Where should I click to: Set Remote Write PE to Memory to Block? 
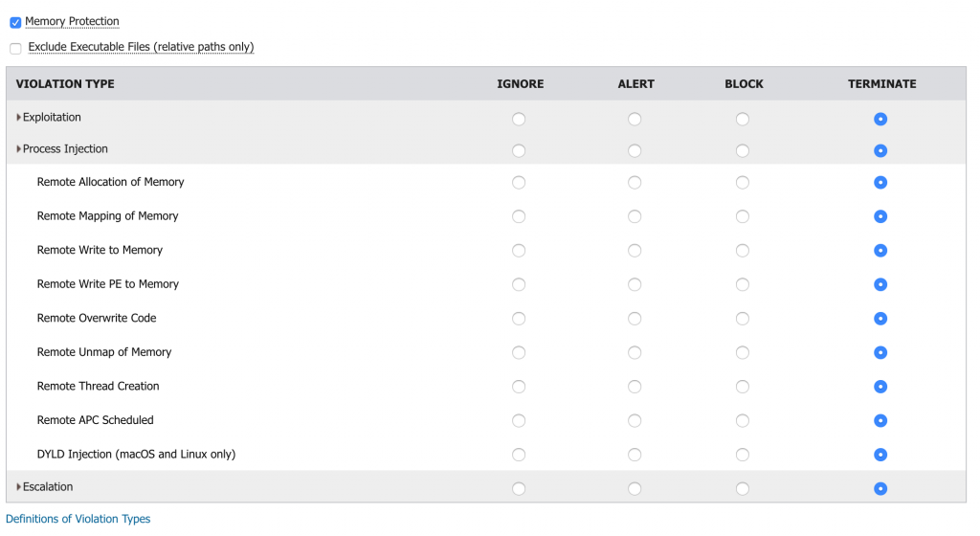pyautogui.click(x=743, y=284)
